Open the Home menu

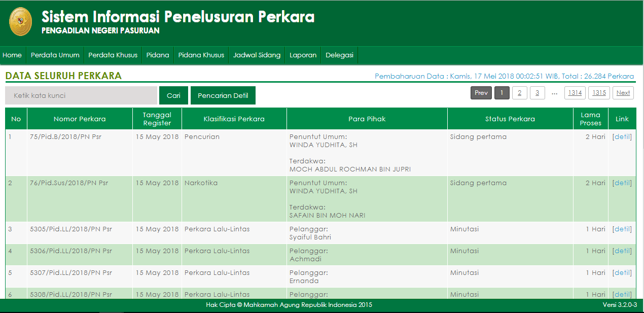12,55
